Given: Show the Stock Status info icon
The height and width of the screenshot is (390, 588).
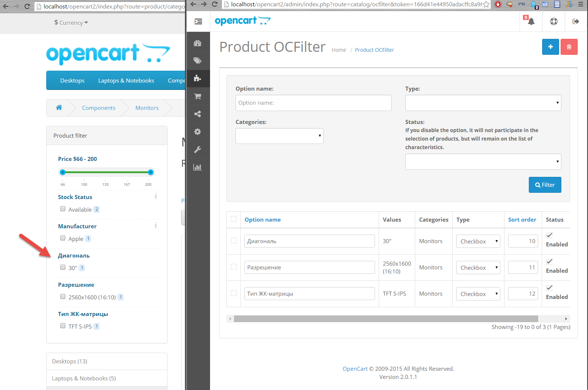Looking at the screenshot, I should 156,196.
